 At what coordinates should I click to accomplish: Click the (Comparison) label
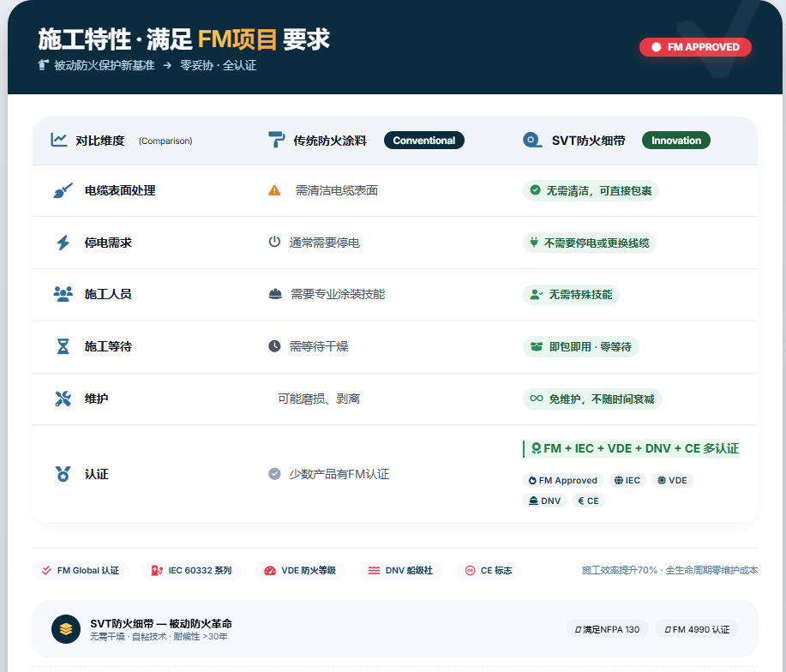click(x=165, y=141)
